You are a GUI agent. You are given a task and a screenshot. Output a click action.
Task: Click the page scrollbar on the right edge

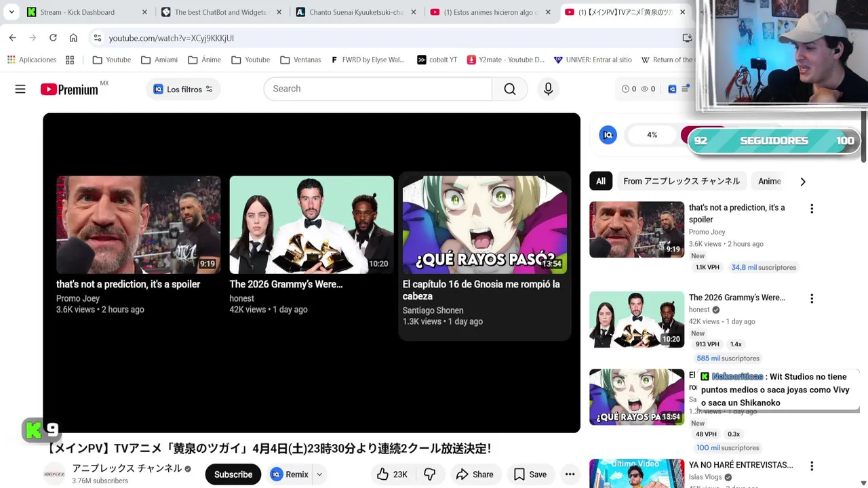864,137
